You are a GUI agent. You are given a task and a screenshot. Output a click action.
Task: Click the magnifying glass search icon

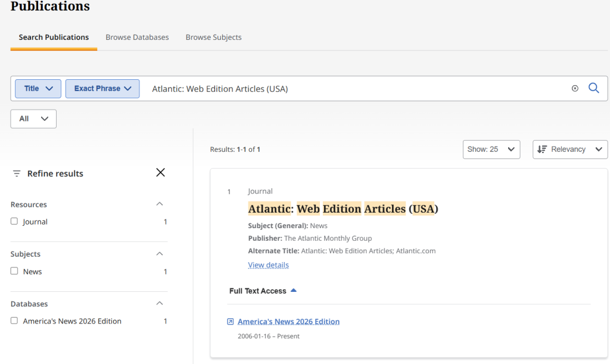point(594,88)
